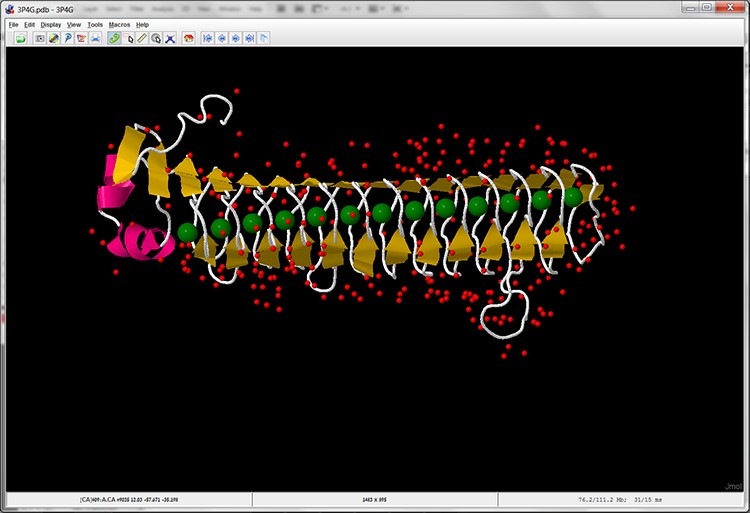The height and width of the screenshot is (513, 750).
Task: Click the blue X delete atoms icon
Action: pos(170,38)
